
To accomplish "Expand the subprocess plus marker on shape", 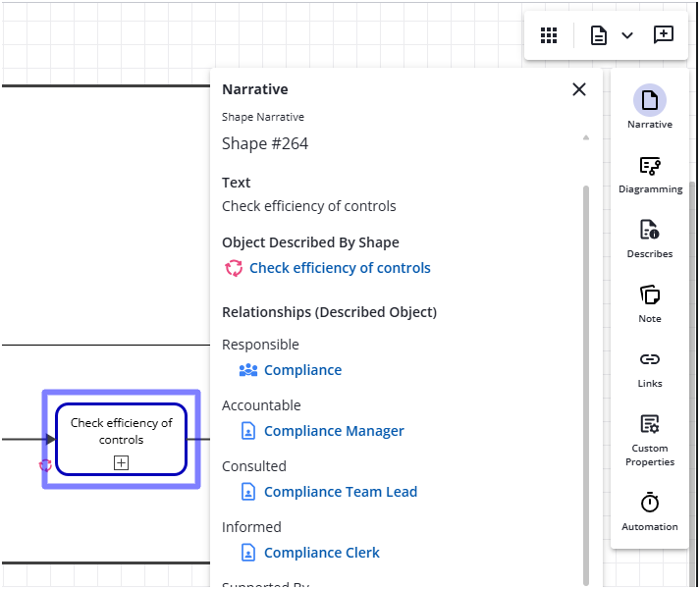I will (121, 462).
